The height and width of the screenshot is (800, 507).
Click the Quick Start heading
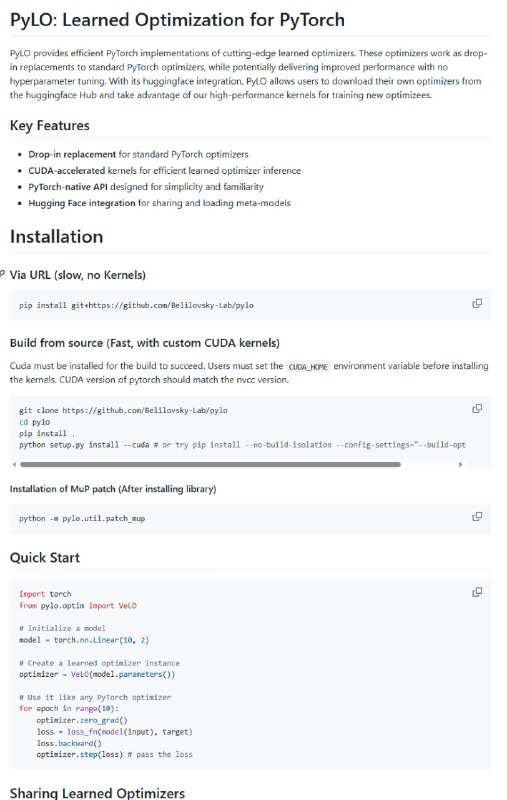click(x=45, y=558)
